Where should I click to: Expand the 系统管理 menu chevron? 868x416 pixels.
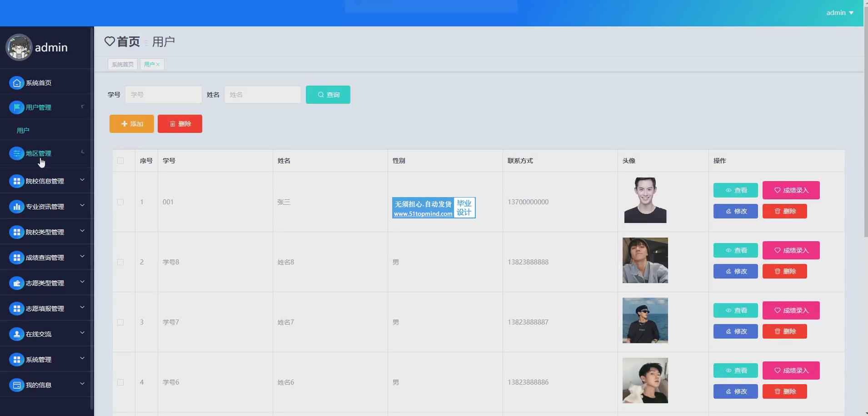tap(82, 359)
